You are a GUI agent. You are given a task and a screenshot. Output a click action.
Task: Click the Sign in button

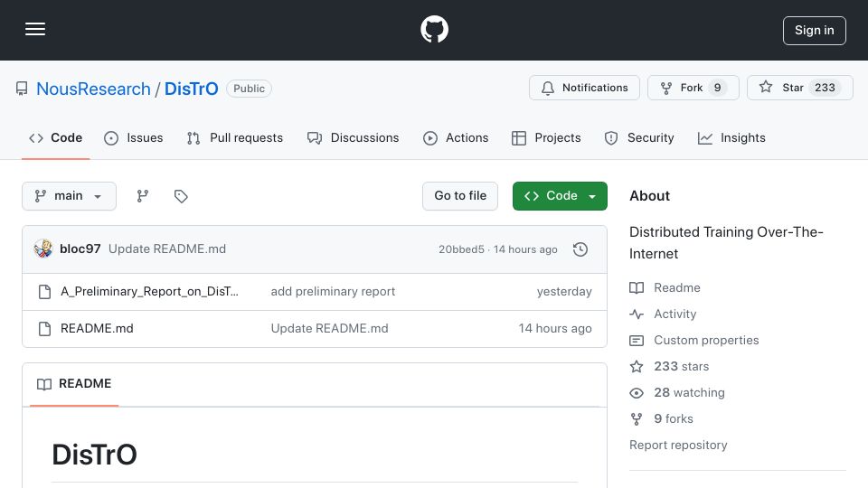click(815, 31)
